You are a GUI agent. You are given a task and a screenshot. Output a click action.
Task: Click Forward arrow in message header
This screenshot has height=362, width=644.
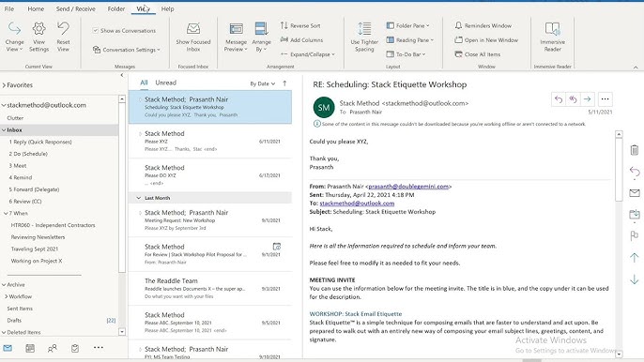(588, 98)
